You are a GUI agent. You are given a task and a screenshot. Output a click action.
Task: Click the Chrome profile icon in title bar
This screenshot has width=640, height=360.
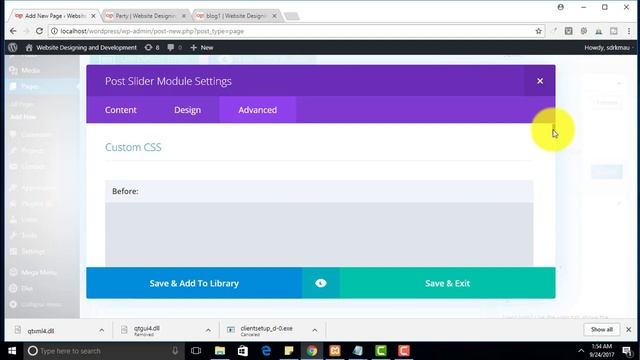click(560, 7)
